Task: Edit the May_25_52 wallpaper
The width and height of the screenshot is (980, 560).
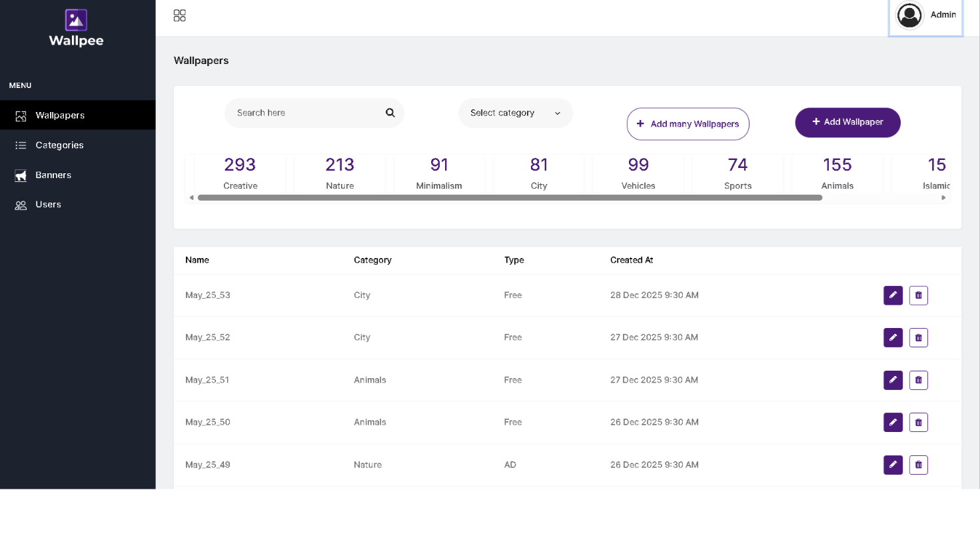Action: coord(893,337)
